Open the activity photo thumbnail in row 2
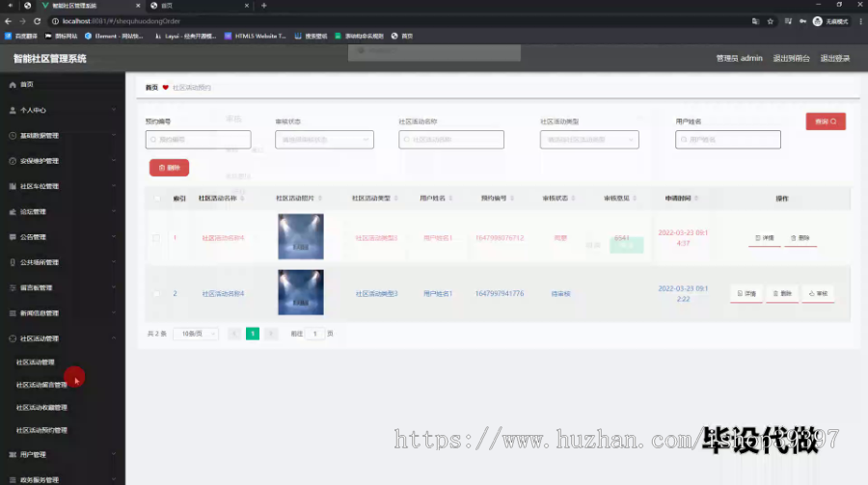The image size is (868, 485). pyautogui.click(x=301, y=292)
